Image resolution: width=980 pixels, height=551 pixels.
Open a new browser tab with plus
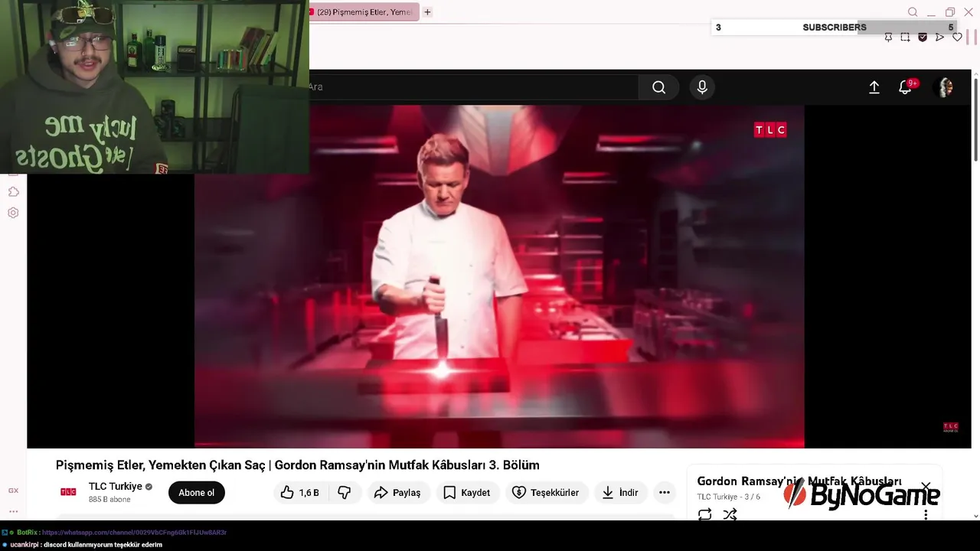point(427,12)
